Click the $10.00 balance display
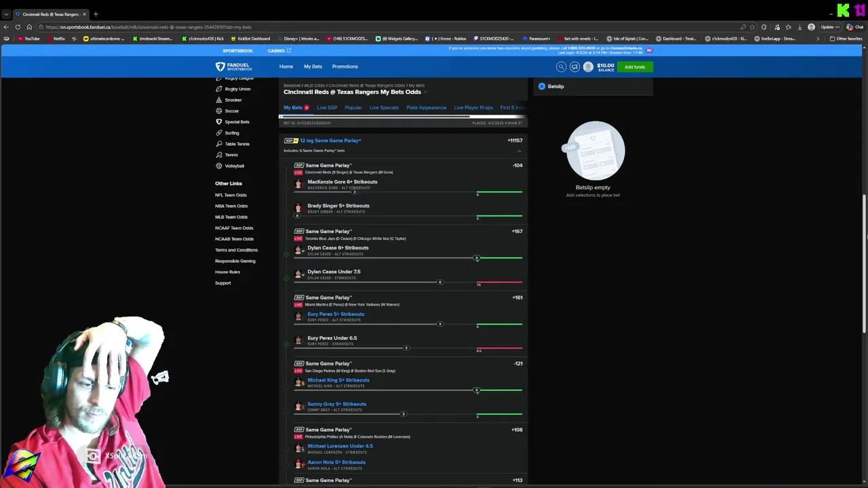 coord(606,66)
